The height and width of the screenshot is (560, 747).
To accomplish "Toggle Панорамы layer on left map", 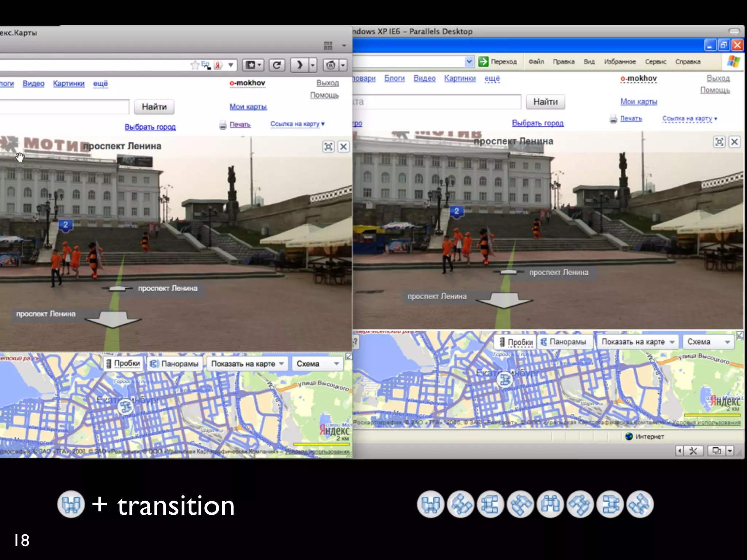I will (x=175, y=363).
